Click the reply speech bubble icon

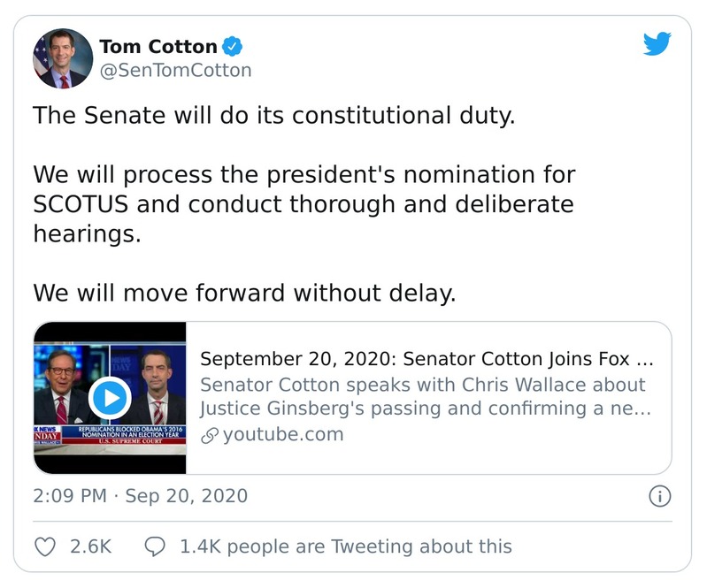(x=154, y=546)
